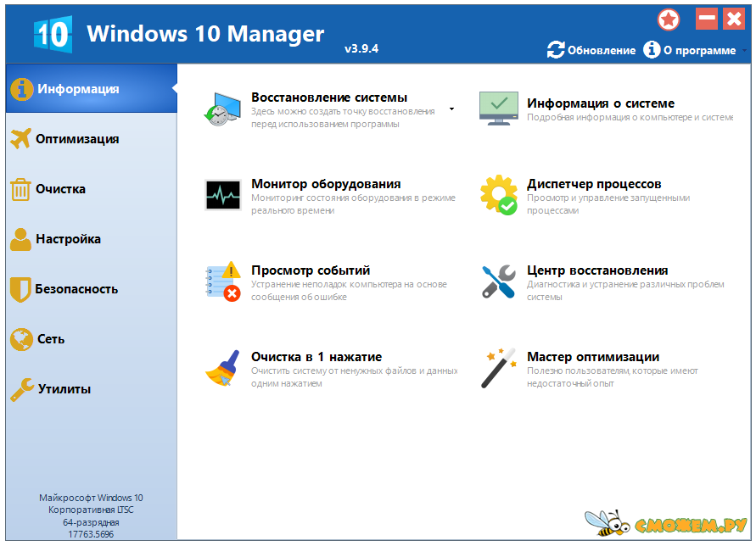Click the Мастер оптимизации magic wand icon
756x546 pixels.
tap(499, 368)
